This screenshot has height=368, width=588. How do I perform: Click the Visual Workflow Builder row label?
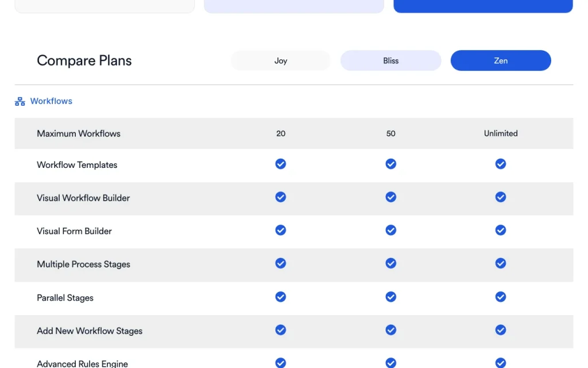[x=83, y=198]
